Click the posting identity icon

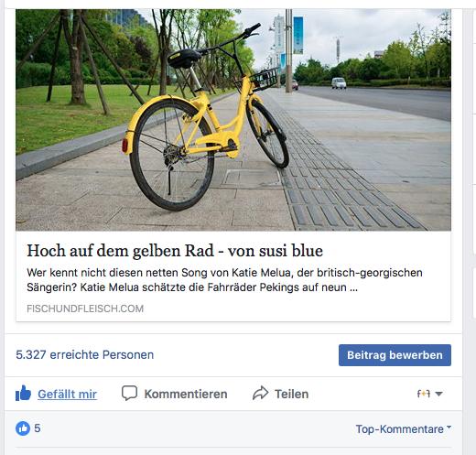(x=424, y=394)
